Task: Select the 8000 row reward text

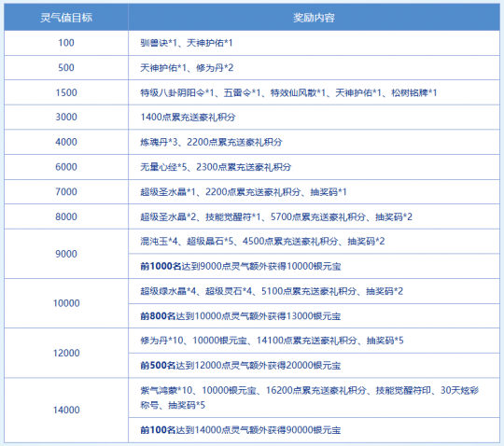Action: [x=276, y=216]
